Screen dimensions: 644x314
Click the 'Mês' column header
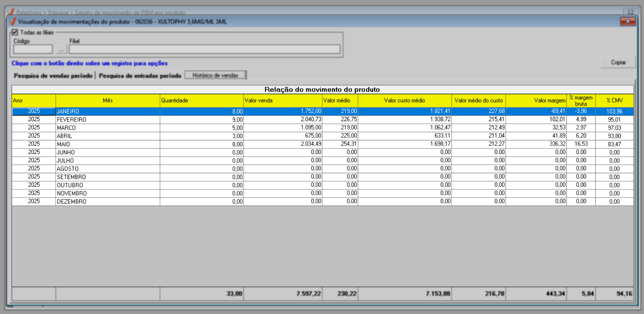pos(107,101)
